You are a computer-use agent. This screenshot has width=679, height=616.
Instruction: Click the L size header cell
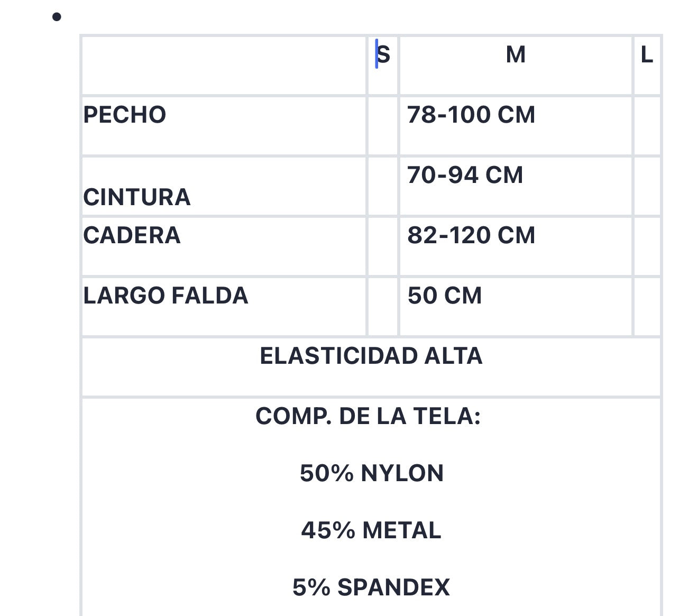(x=647, y=66)
